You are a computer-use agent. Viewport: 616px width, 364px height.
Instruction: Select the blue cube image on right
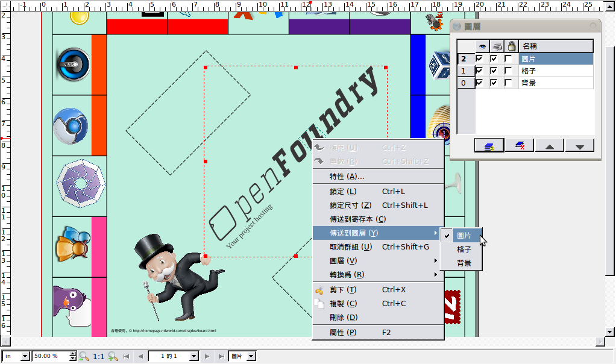click(439, 65)
